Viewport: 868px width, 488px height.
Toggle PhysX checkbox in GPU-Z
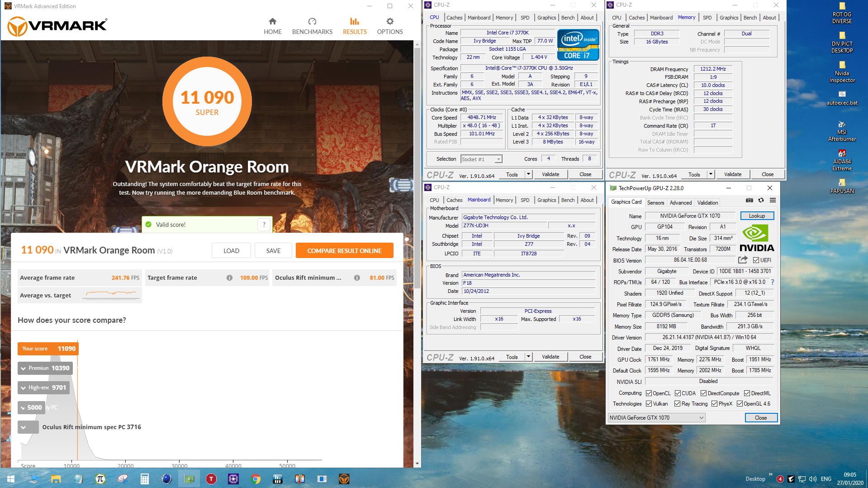tap(714, 404)
